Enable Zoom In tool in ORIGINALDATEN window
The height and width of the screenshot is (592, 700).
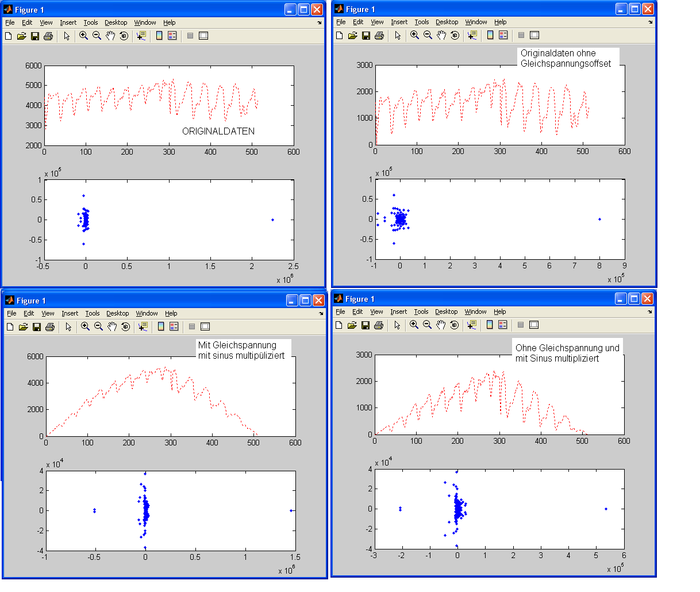pos(84,36)
